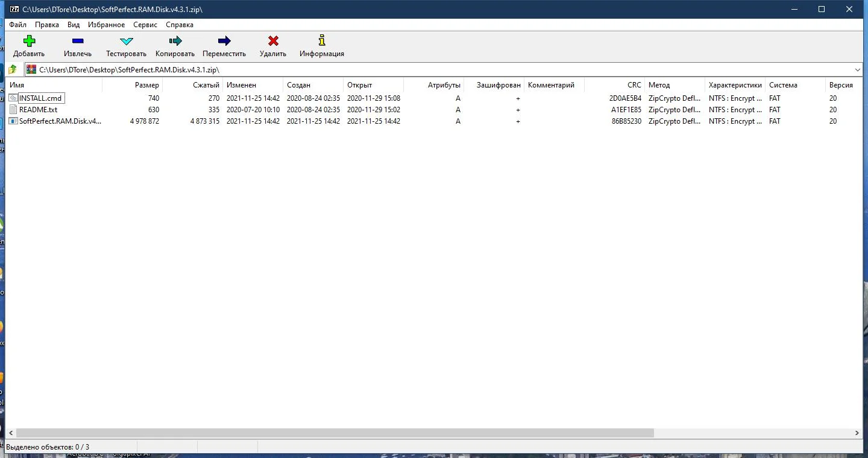Open the Сервис menu
Screen dimensions: 868x458
coord(145,25)
